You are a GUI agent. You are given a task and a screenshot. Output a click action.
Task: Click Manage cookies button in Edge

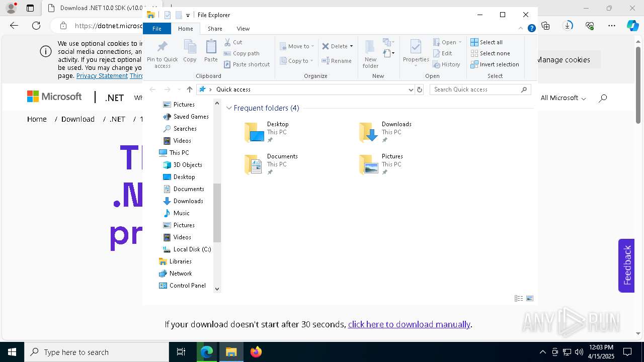(562, 59)
